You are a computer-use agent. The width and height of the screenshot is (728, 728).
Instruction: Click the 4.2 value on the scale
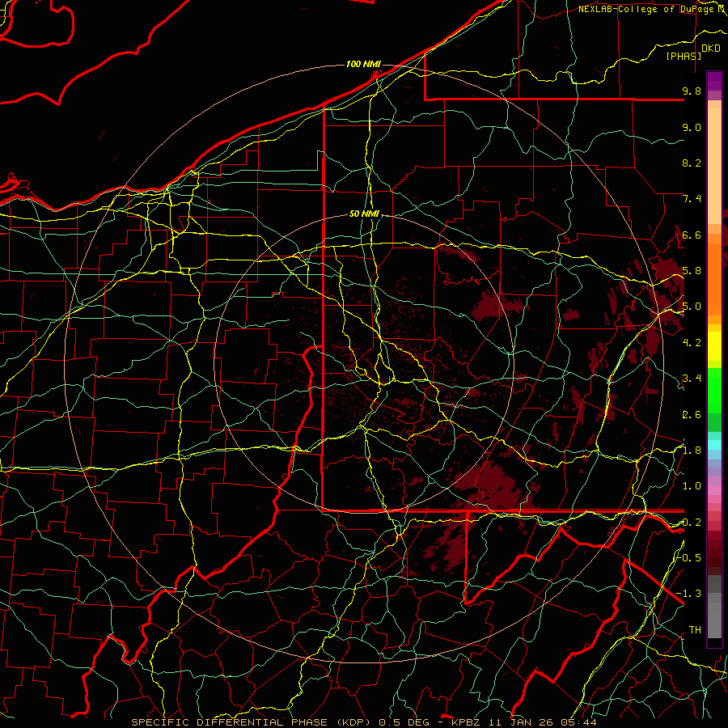[692, 343]
